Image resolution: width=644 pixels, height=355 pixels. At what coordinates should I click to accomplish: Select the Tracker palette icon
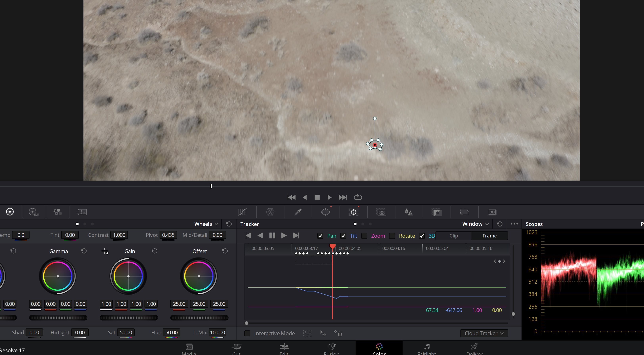(x=353, y=212)
